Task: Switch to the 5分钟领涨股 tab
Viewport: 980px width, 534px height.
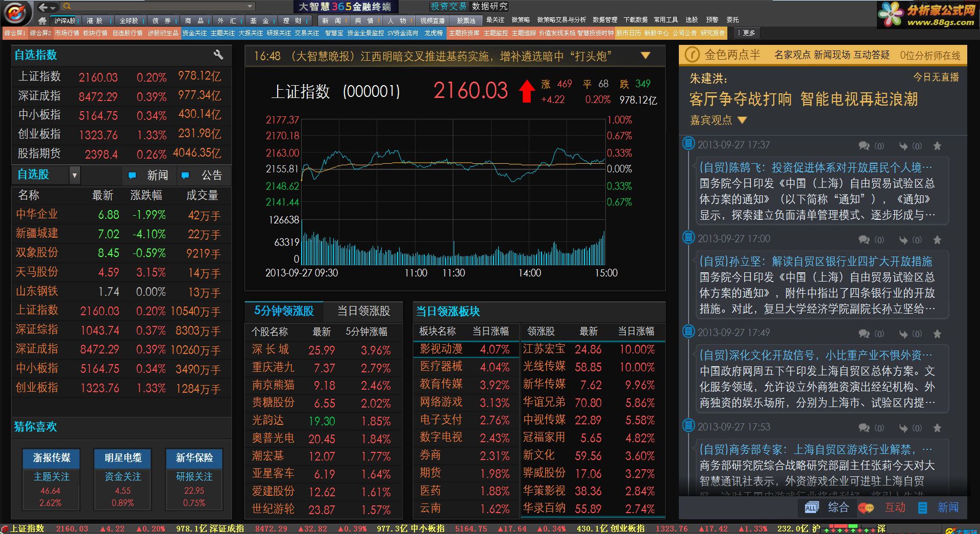Action: (x=284, y=311)
